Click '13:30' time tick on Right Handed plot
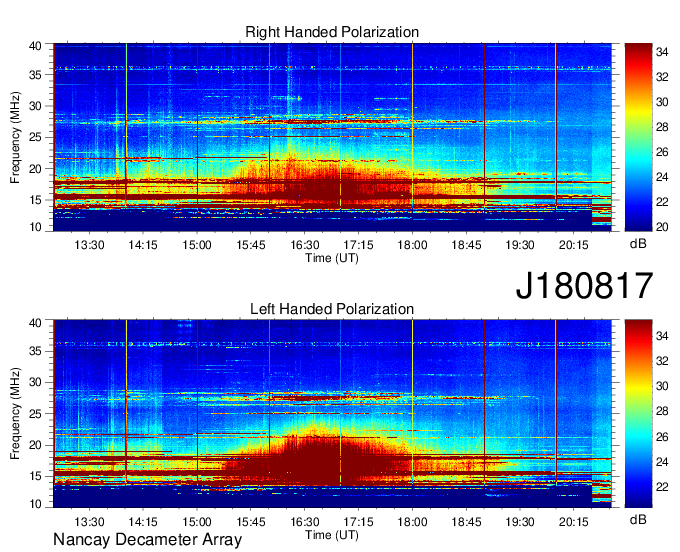This screenshot has height=552, width=680. pyautogui.click(x=89, y=245)
